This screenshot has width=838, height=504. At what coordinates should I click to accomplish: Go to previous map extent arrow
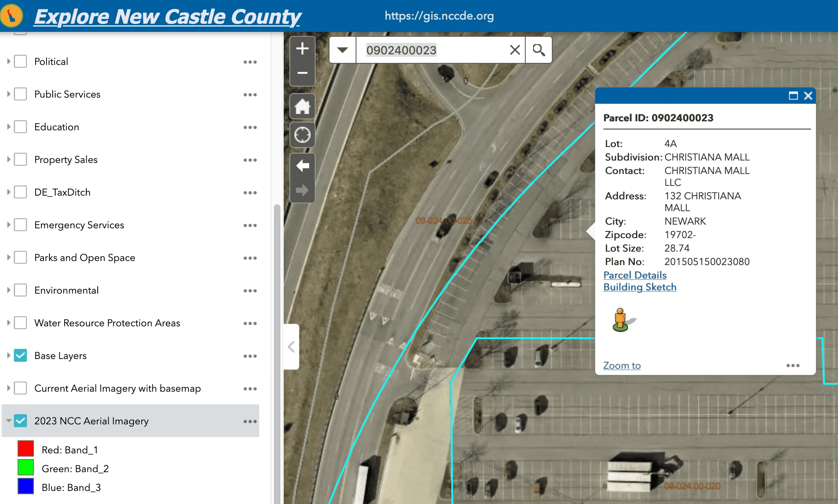[302, 166]
